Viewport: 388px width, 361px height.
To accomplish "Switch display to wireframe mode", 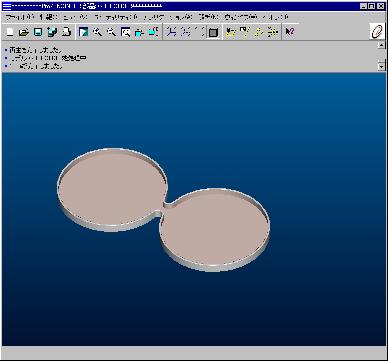I will click(171, 32).
